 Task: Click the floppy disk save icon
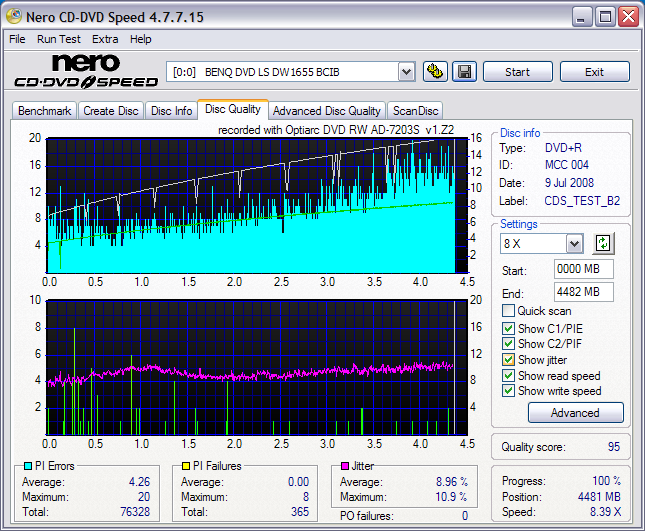464,71
